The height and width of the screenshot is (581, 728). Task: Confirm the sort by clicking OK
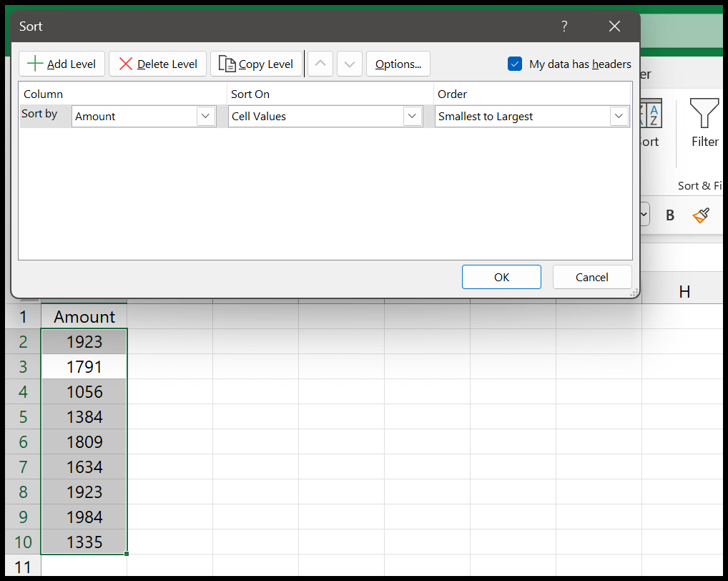point(501,277)
